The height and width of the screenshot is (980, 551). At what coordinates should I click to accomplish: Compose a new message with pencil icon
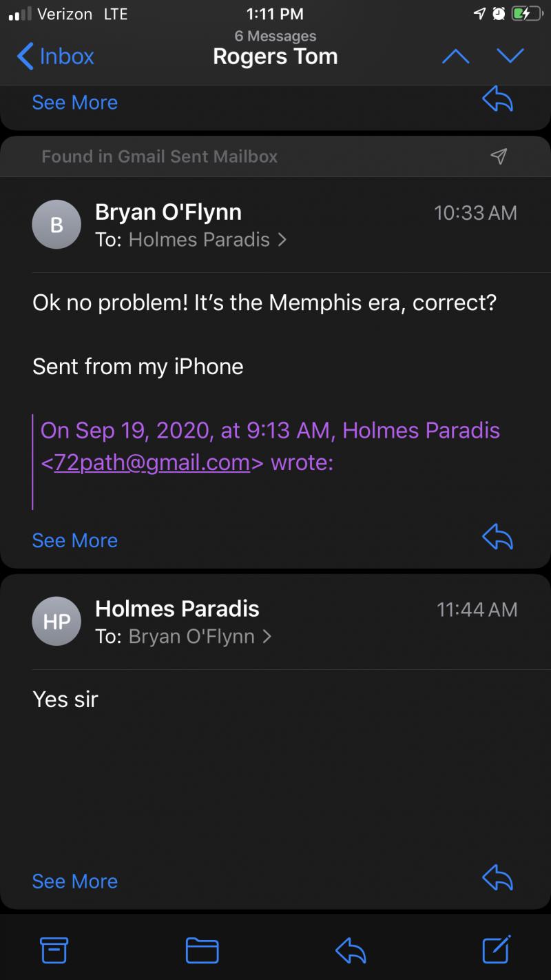pyautogui.click(x=496, y=950)
